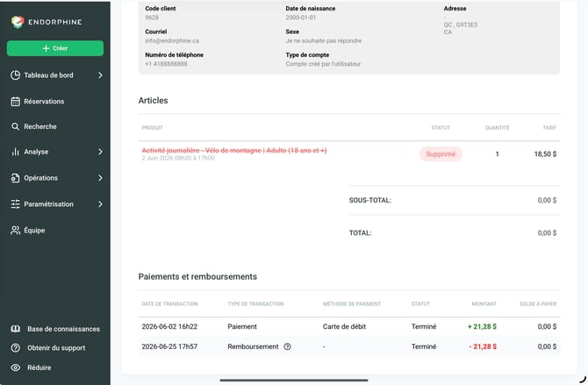Click the postal code QC, G9T3E3
The width and height of the screenshot is (588, 385).
[461, 25]
